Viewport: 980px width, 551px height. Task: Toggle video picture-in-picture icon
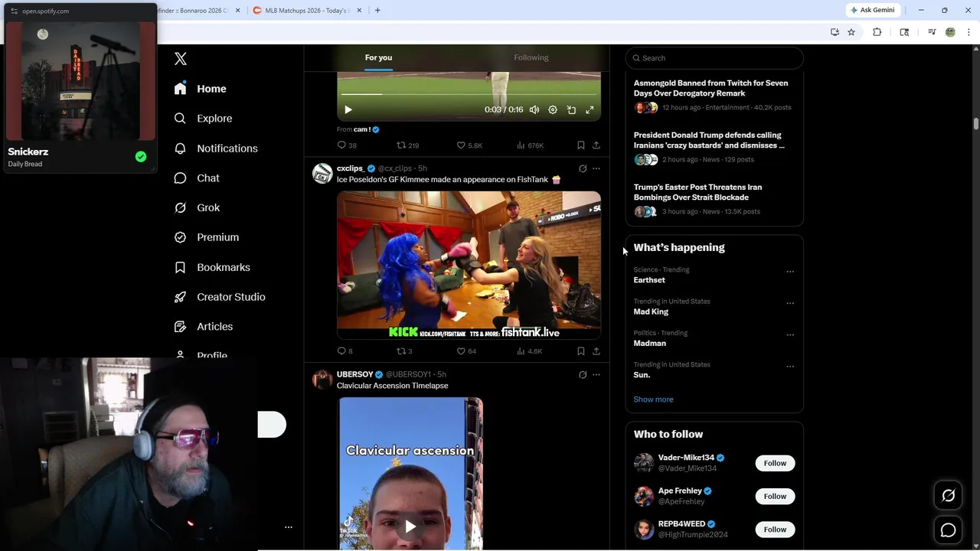(x=571, y=110)
